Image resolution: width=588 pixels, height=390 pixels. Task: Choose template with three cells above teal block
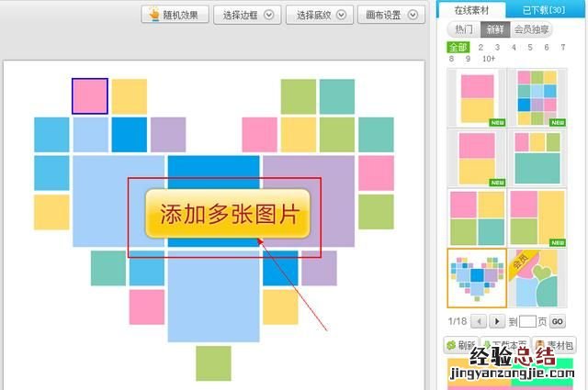pyautogui.click(x=537, y=158)
